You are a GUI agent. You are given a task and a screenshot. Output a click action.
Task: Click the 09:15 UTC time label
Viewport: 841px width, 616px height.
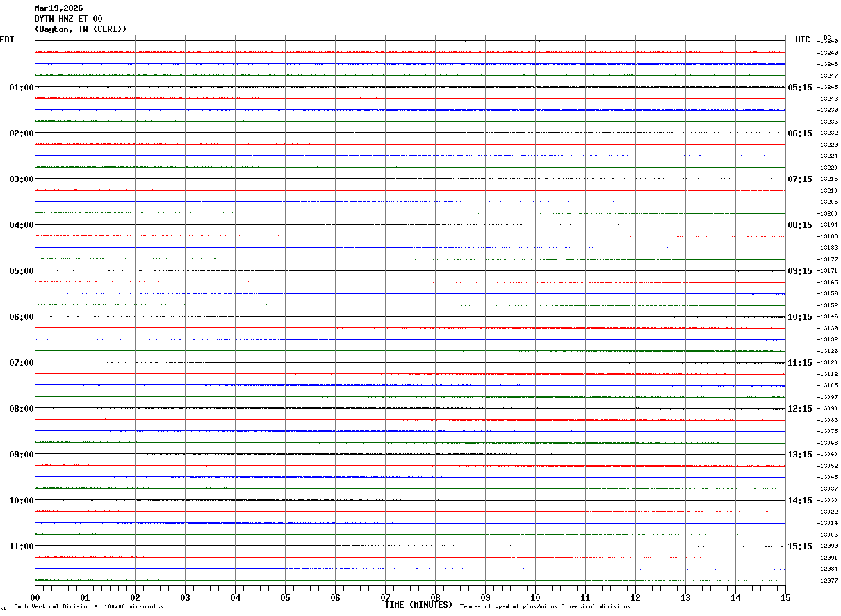(x=800, y=270)
